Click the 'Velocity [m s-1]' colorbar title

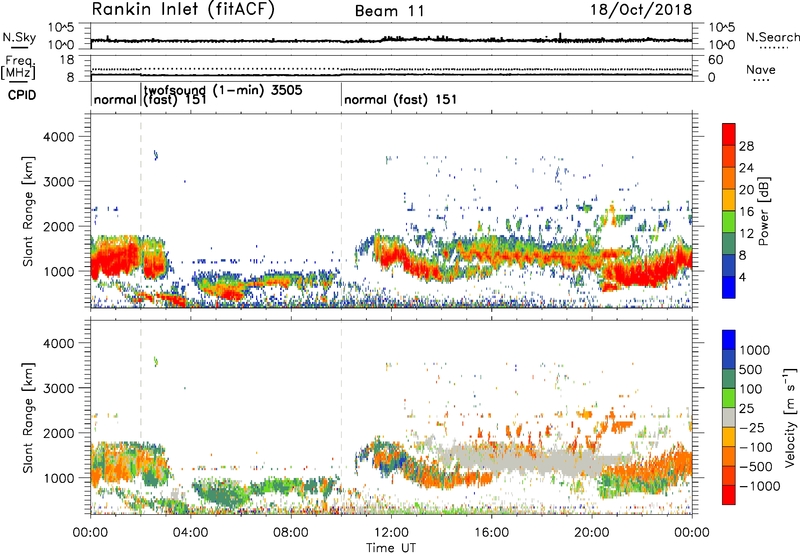[790, 417]
